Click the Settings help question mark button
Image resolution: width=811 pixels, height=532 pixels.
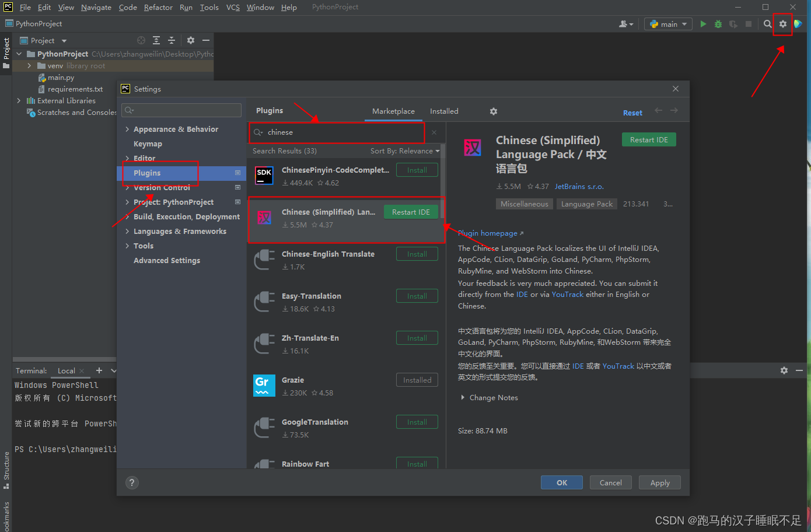pos(132,482)
